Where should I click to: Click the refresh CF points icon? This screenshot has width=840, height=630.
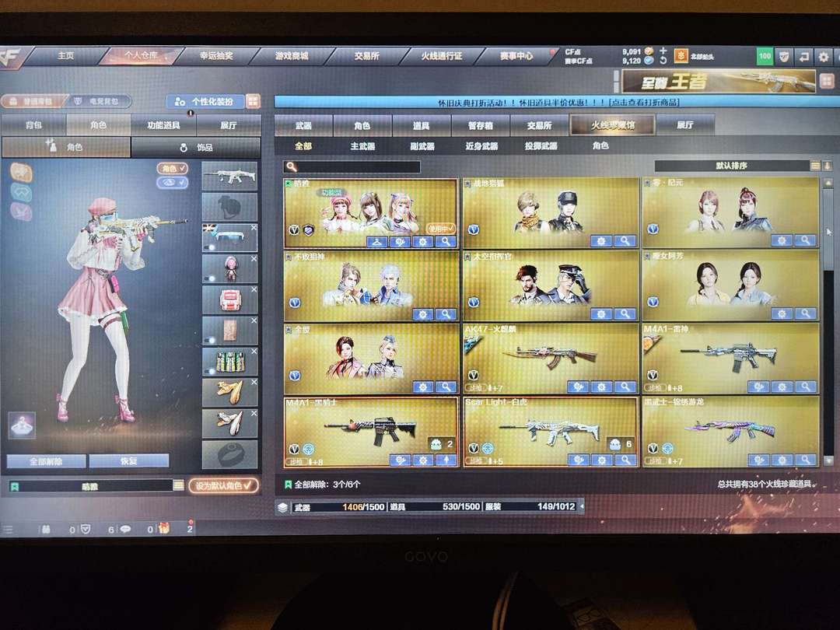click(x=663, y=61)
